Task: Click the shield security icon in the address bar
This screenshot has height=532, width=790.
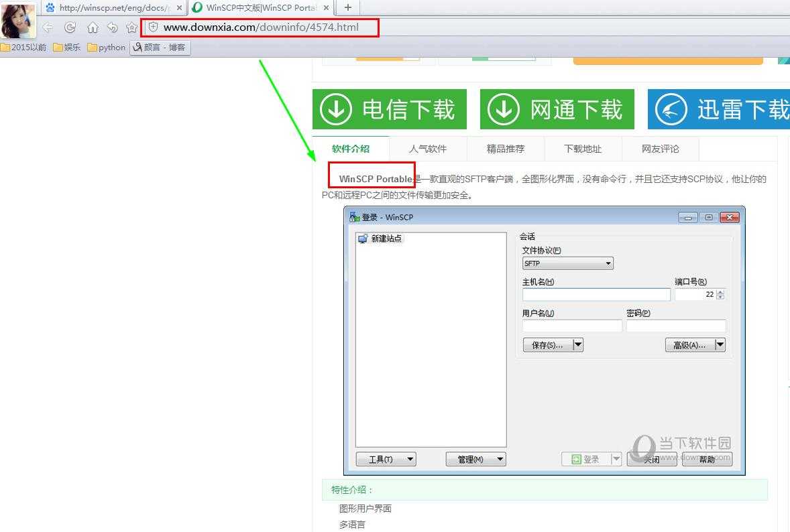Action: tap(153, 27)
